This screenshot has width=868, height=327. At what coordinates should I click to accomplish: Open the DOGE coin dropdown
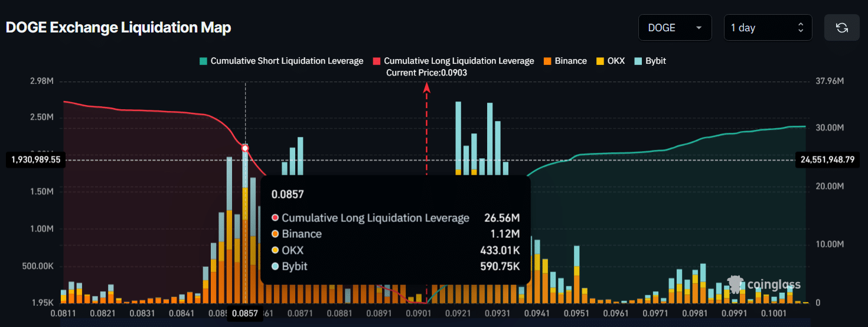674,28
